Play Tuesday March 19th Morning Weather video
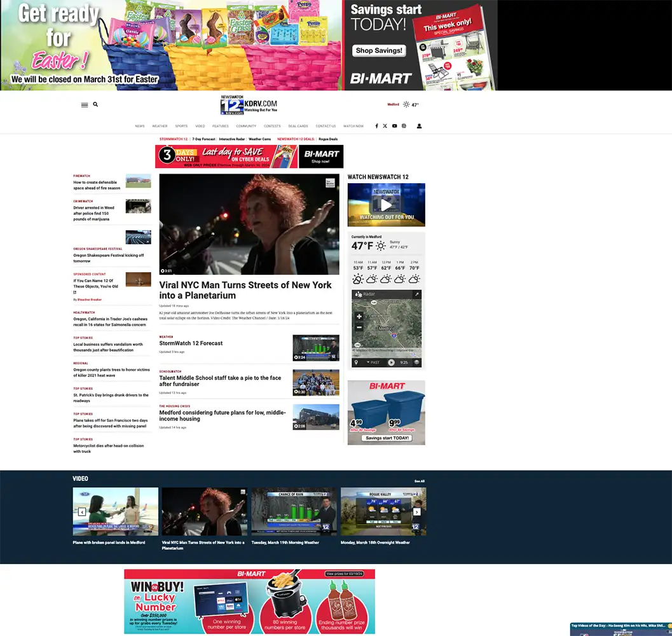672x636 pixels. (294, 511)
